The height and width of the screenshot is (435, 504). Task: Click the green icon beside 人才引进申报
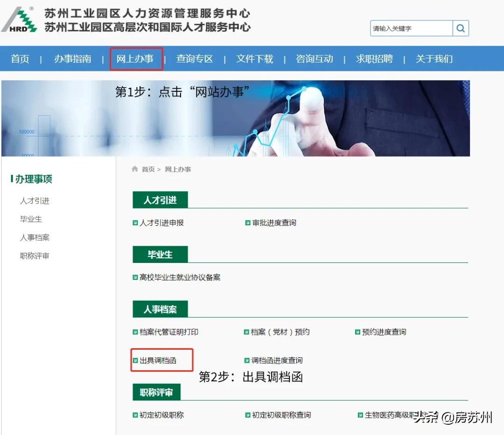click(134, 223)
